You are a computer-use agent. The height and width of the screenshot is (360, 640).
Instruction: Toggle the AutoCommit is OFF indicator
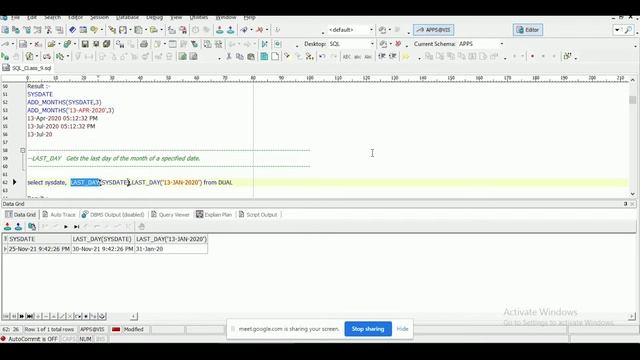click(x=29, y=339)
